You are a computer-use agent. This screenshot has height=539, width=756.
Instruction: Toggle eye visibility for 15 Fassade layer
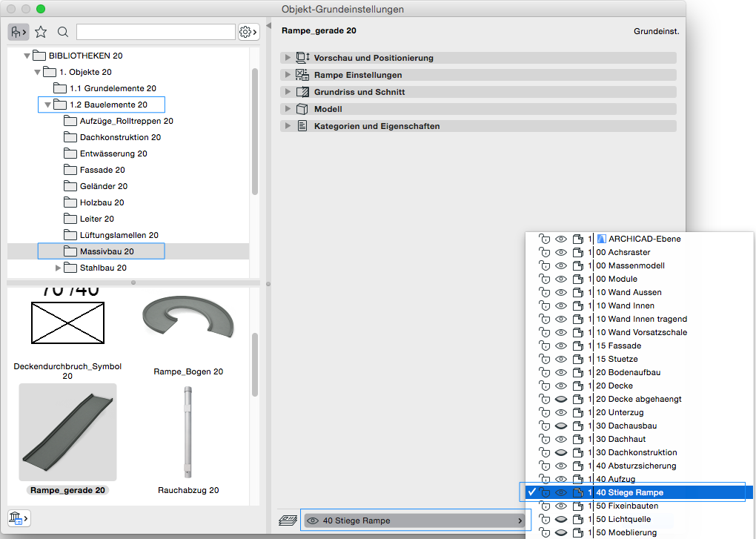pyautogui.click(x=561, y=346)
